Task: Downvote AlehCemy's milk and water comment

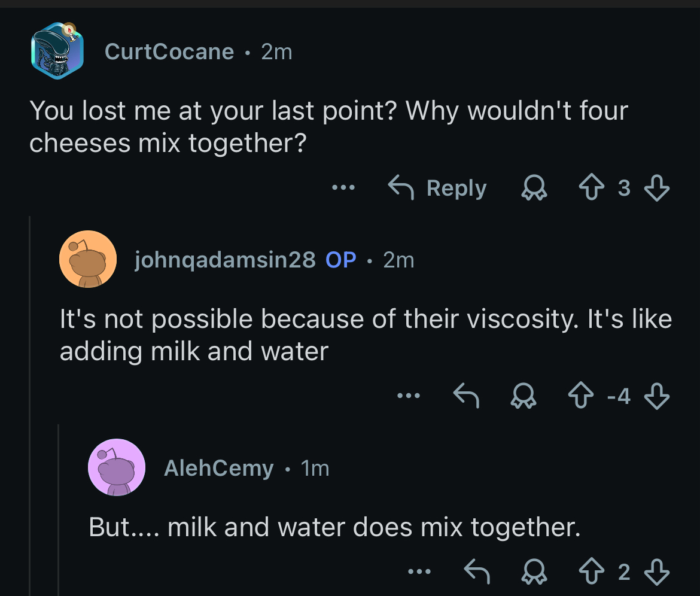Action: pos(656,572)
